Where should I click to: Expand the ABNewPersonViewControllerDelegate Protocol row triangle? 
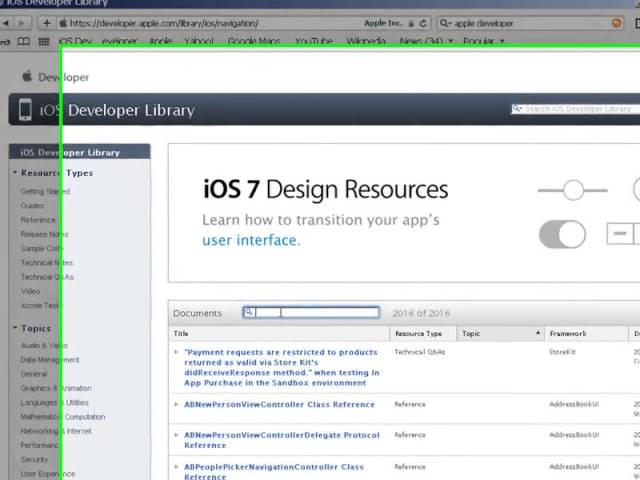pyautogui.click(x=176, y=435)
